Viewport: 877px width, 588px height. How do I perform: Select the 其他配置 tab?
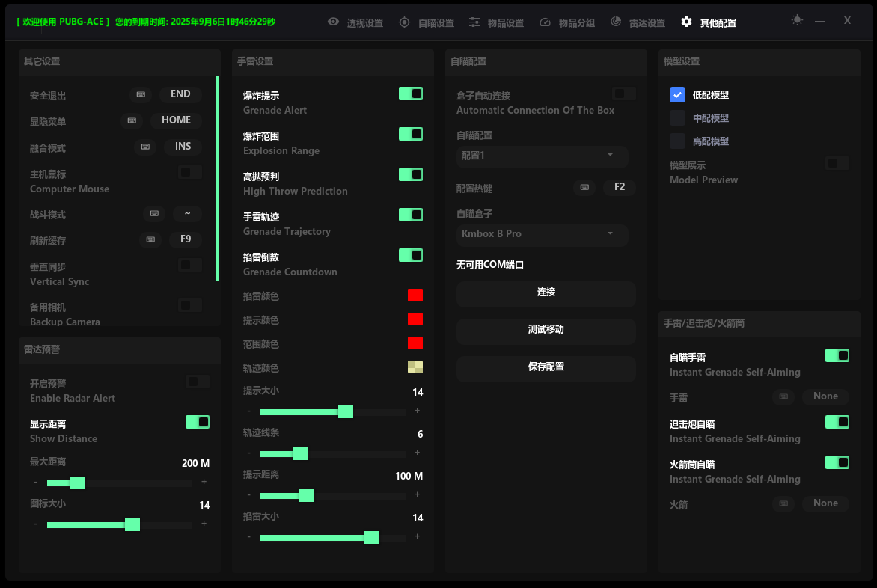[x=709, y=23]
